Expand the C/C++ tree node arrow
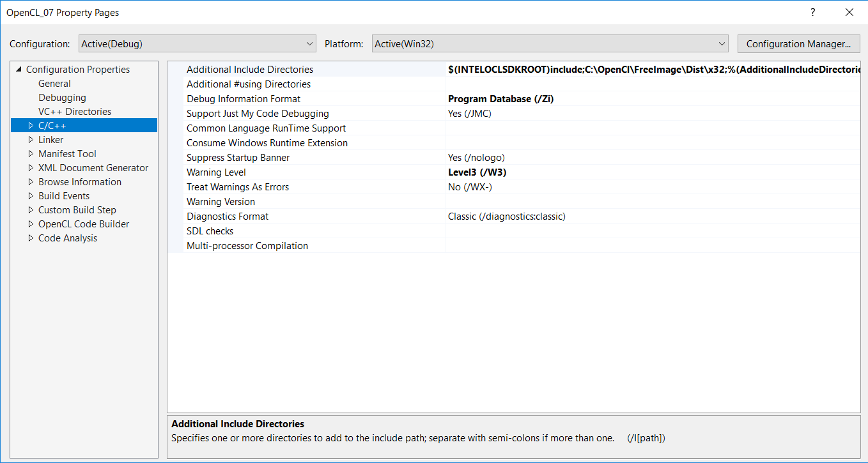Screen dimensions: 868x463 (x=31, y=126)
